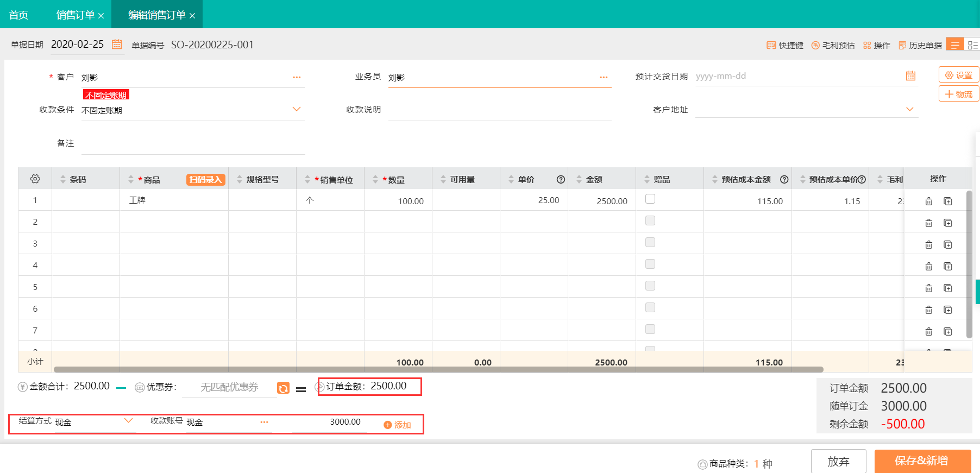Click vertical scrollbar of product table
Viewport: 980px width, 473px height.
969,264
